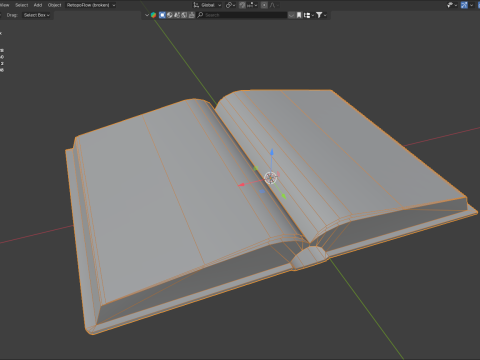This screenshot has width=480, height=360.
Task: Click the sphere filter icon
Action: 170,15
